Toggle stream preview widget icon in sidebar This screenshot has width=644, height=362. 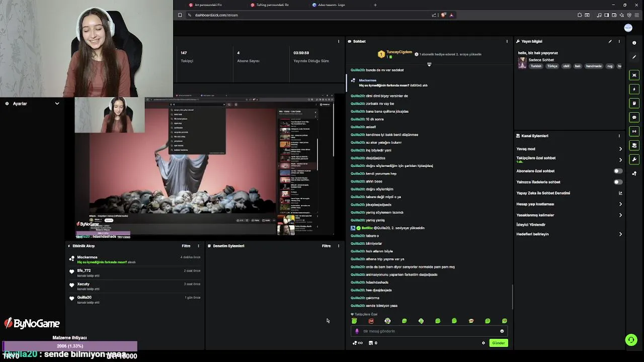(634, 75)
